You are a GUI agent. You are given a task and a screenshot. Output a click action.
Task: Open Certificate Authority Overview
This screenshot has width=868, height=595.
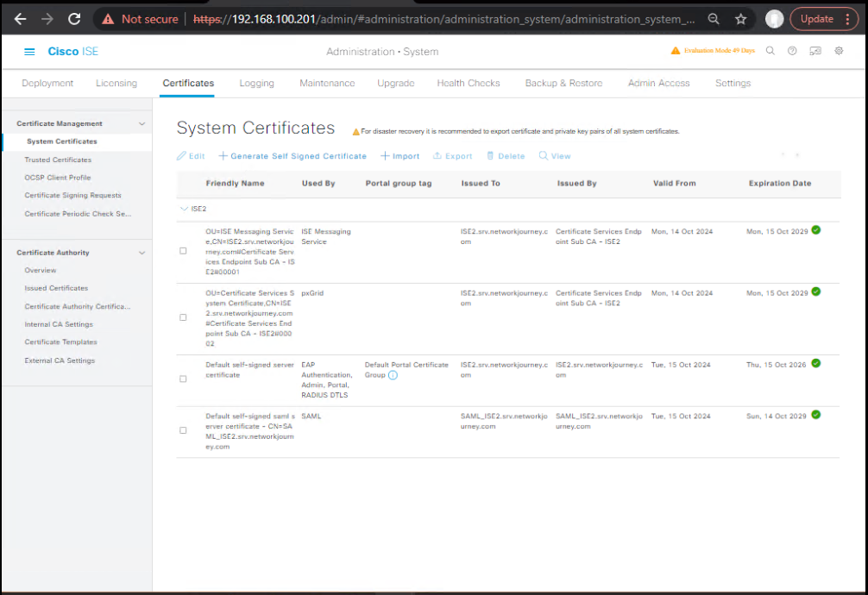coord(41,270)
